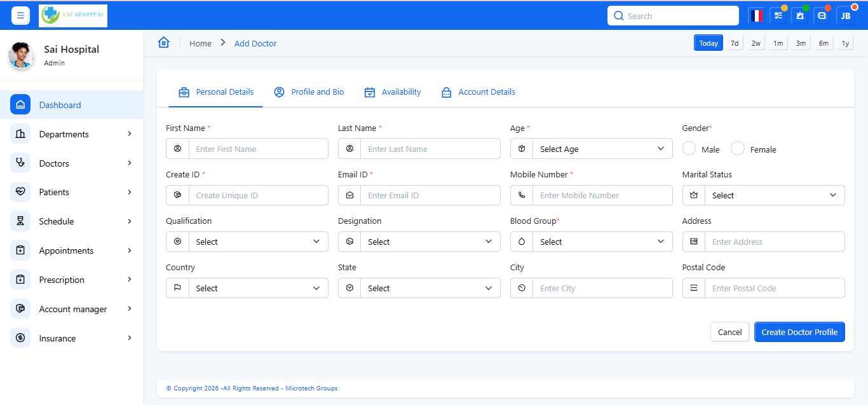Viewport: 868px width, 405px height.
Task: Click the Departments sidebar icon
Action: click(x=20, y=134)
